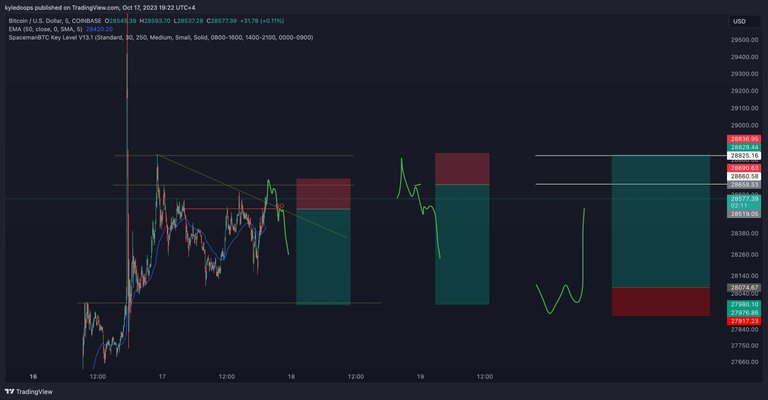Screen dimensions: 768x400
Task: Click the red 28690.63 price label
Action: tap(744, 168)
